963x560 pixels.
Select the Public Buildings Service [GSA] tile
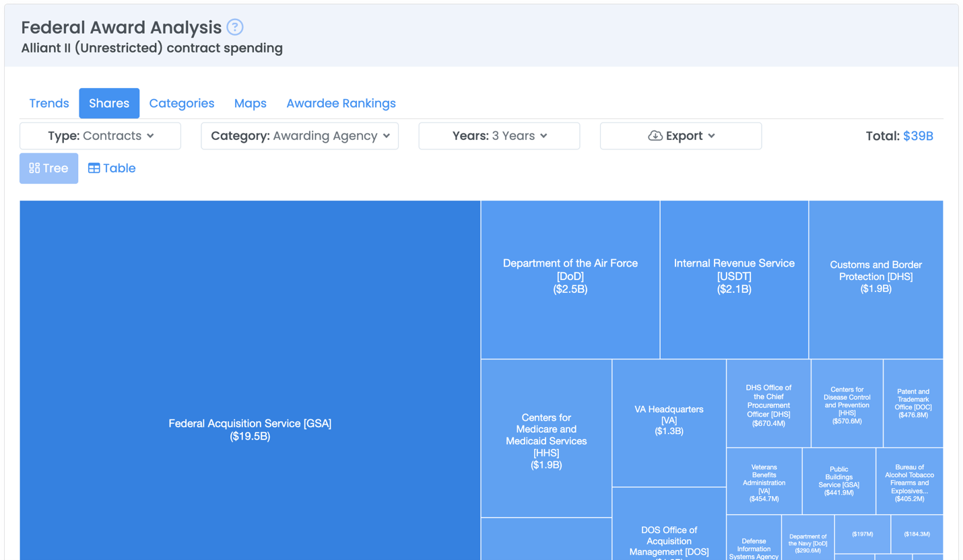[x=839, y=481]
